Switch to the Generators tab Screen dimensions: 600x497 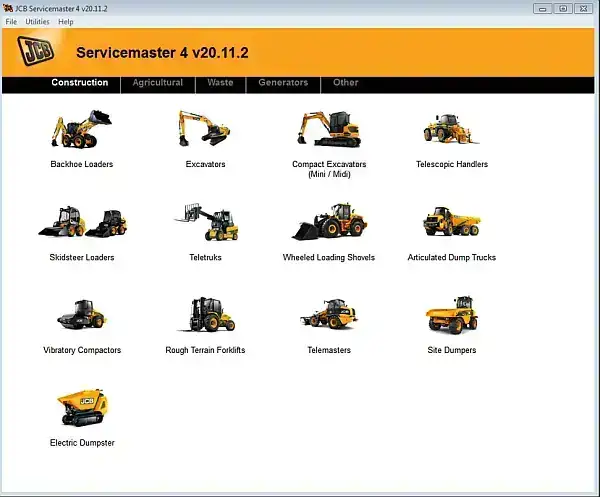(x=283, y=83)
